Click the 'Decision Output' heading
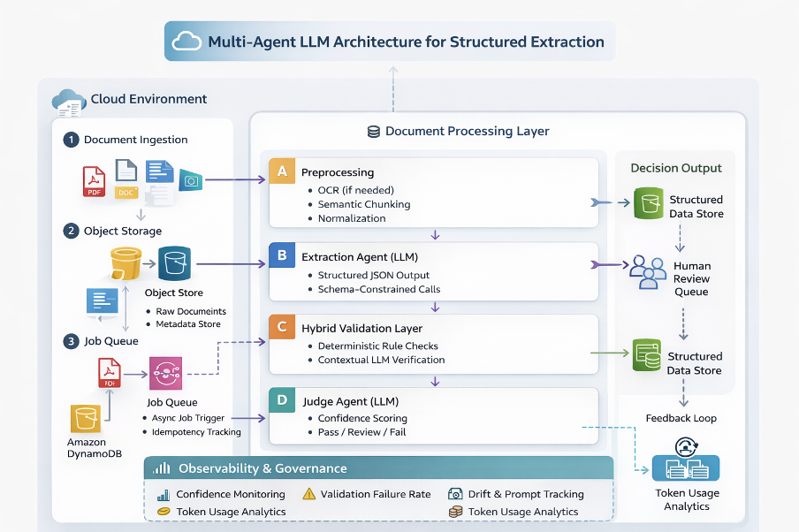Image resolution: width=799 pixels, height=532 pixels. (x=676, y=168)
